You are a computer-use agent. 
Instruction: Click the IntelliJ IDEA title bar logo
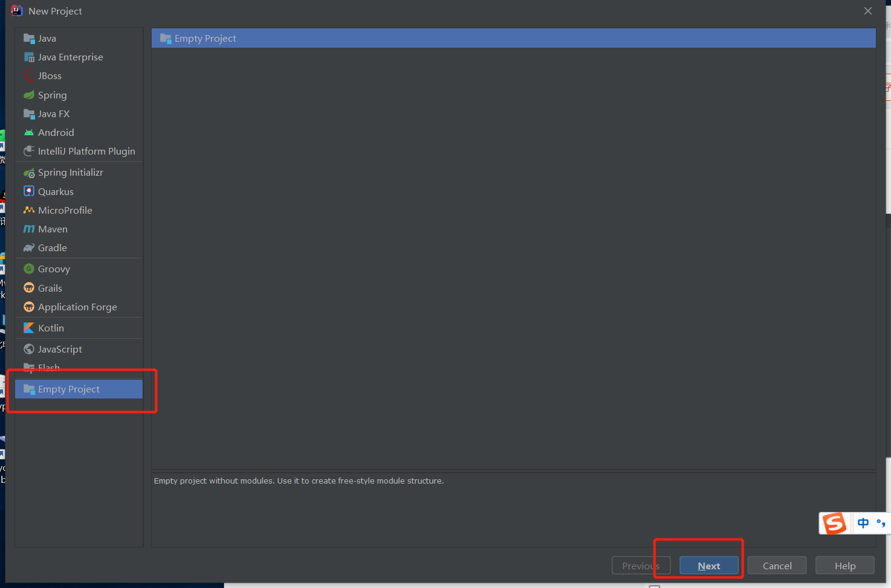(16, 11)
